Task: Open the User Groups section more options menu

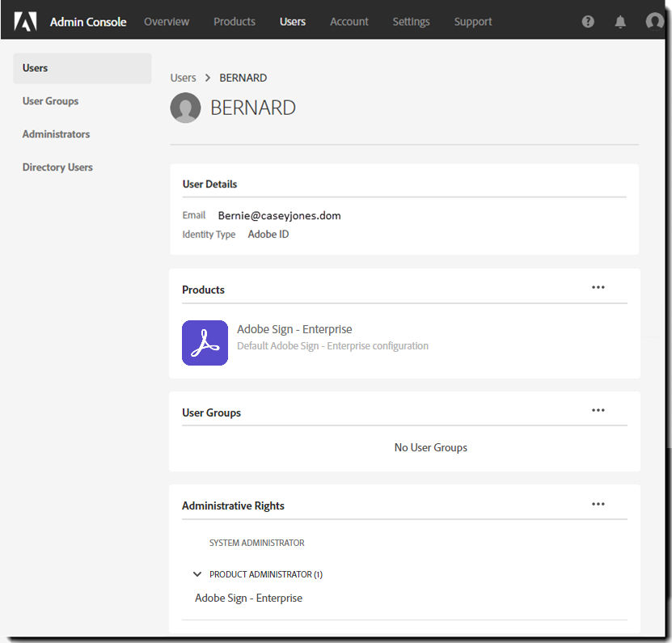Action: tap(598, 410)
